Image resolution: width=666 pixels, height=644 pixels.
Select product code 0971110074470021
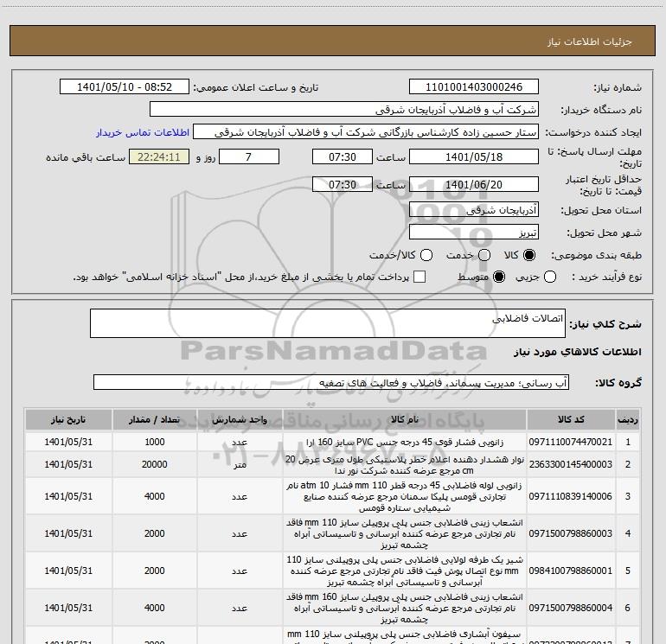pos(571,442)
